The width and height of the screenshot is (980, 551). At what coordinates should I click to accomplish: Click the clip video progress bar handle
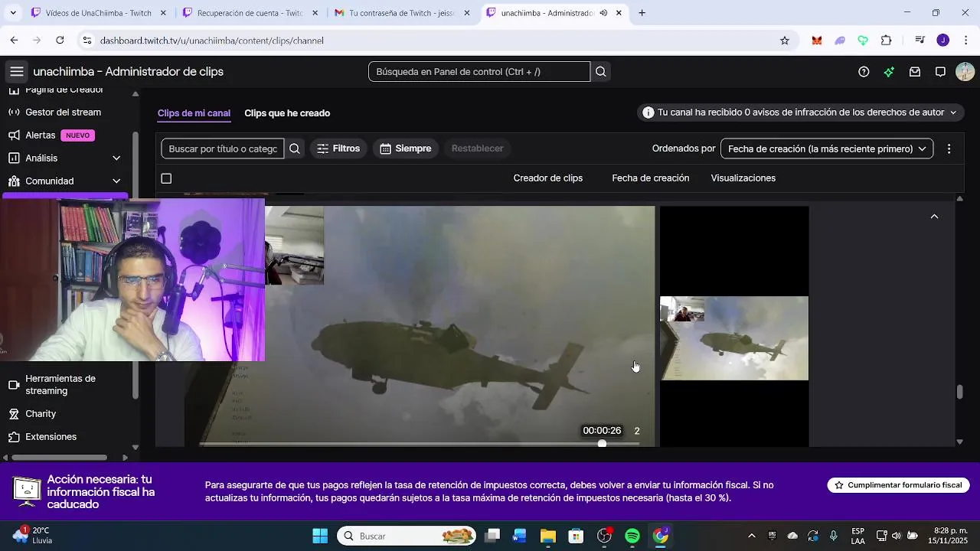tap(603, 444)
